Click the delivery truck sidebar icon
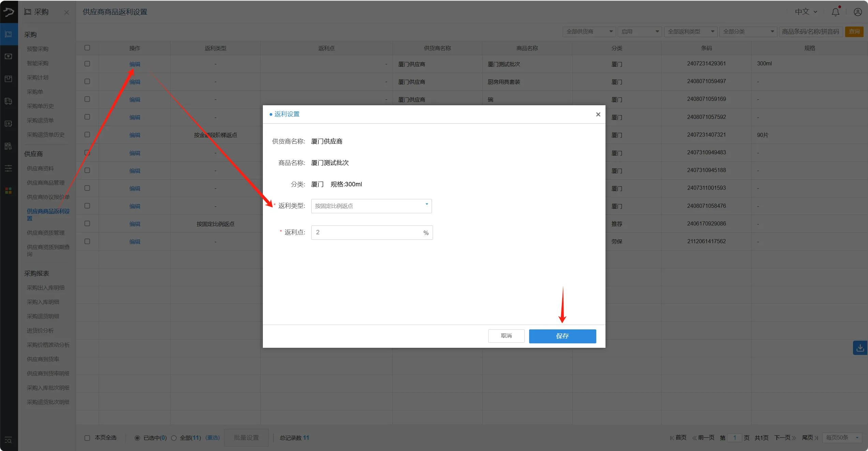Image resolution: width=868 pixels, height=451 pixels. click(9, 101)
